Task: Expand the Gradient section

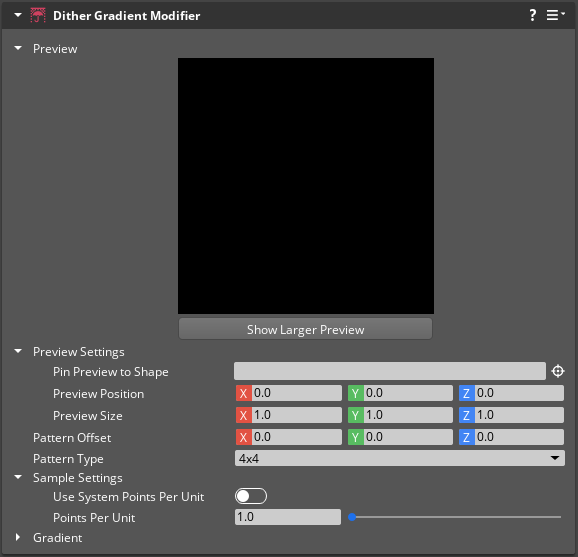Action: click(x=18, y=537)
